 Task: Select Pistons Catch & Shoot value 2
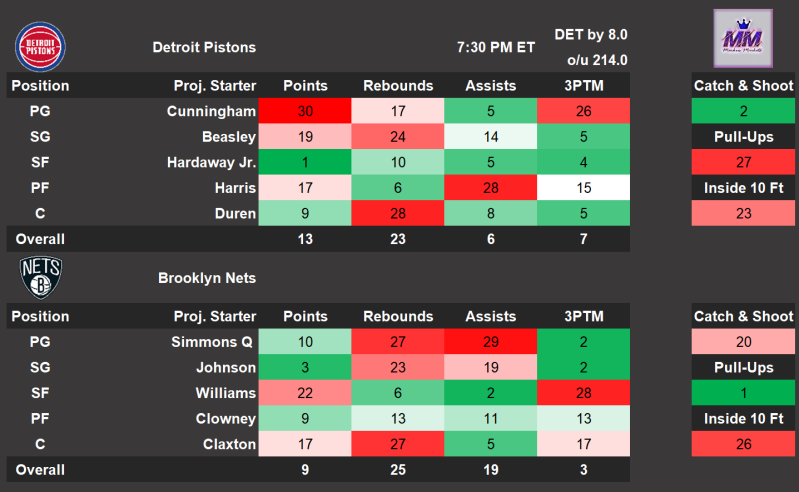coord(743,111)
